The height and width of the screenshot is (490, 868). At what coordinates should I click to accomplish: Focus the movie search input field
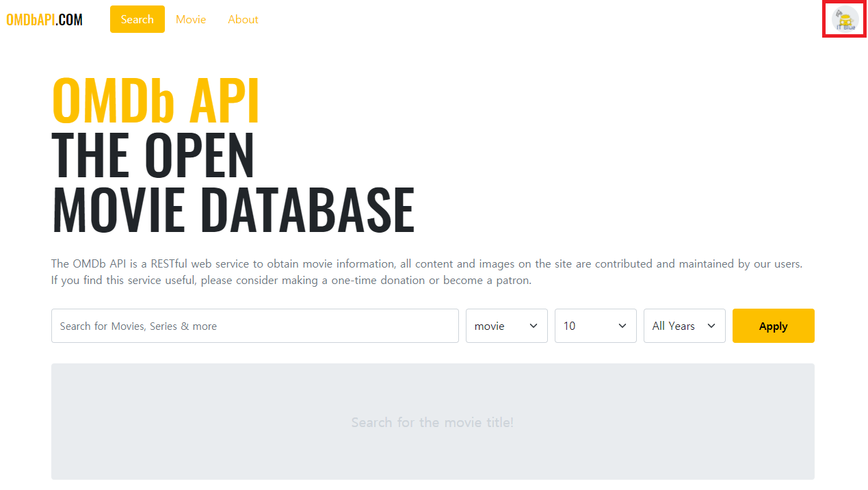[x=255, y=326]
